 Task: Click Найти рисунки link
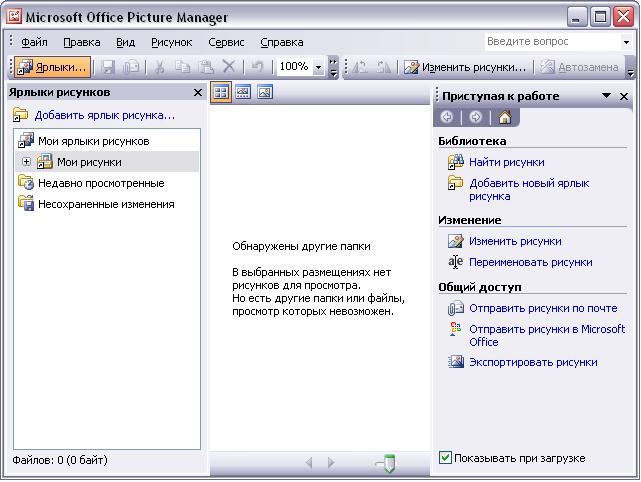pyautogui.click(x=507, y=162)
